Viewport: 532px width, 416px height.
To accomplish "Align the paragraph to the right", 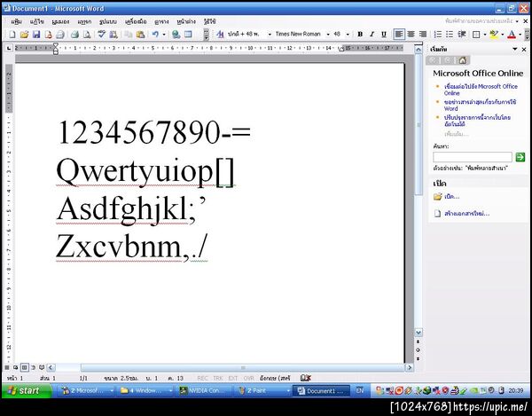I will pos(423,35).
